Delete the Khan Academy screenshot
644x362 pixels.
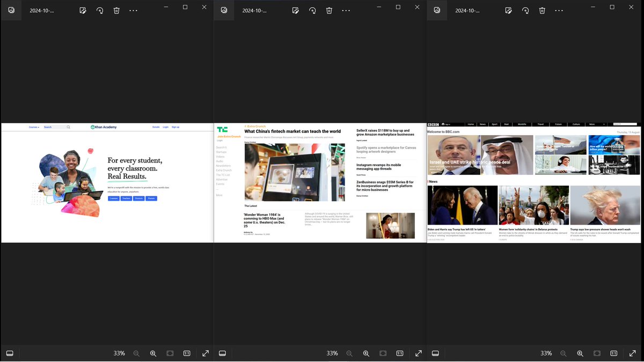point(116,10)
